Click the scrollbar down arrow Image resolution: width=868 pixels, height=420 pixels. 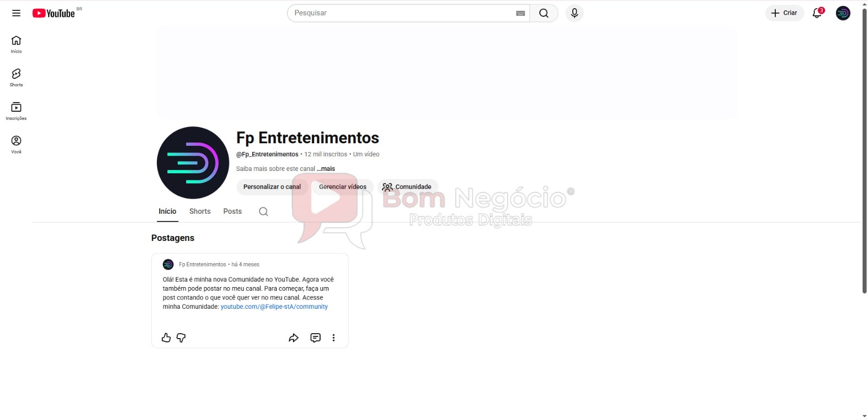coord(864,416)
